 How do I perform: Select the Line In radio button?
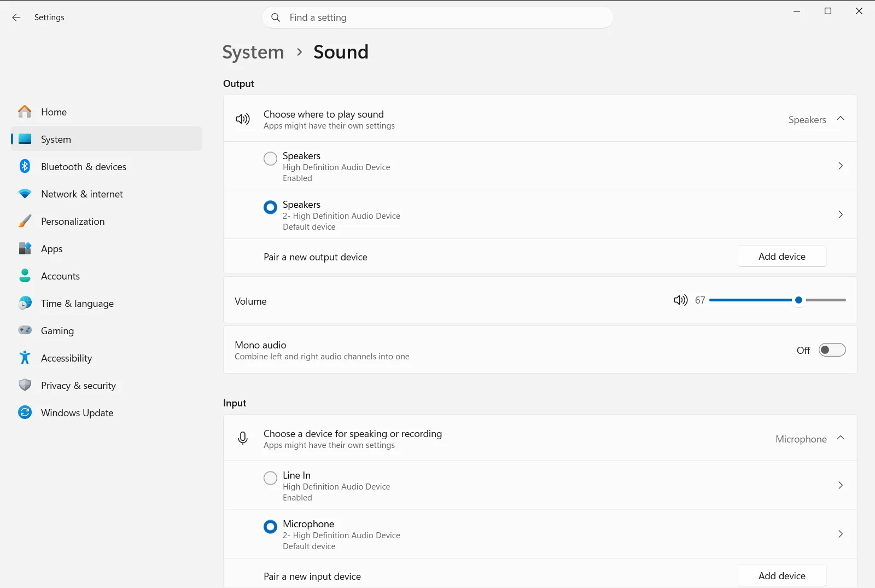pos(270,478)
